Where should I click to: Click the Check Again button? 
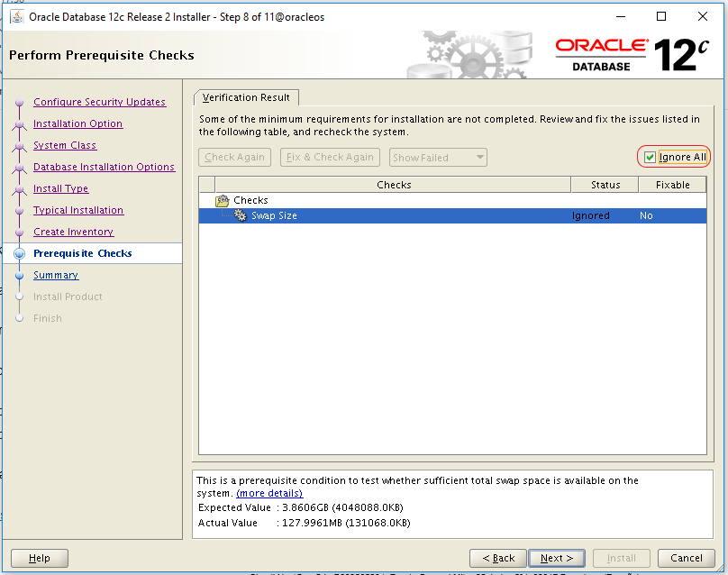234,158
